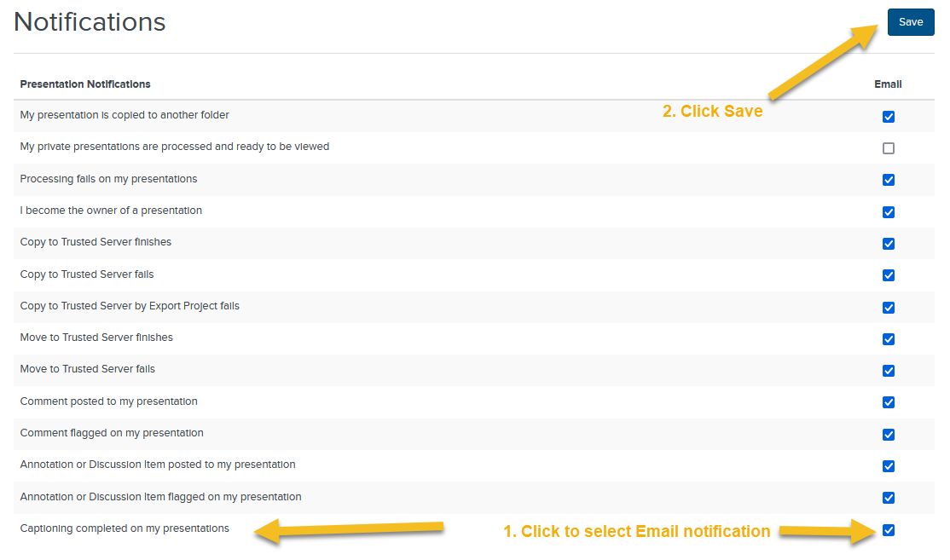Uncheck Copy to Trusted Server fails email
Image resolution: width=950 pixels, height=560 pixels.
click(889, 275)
